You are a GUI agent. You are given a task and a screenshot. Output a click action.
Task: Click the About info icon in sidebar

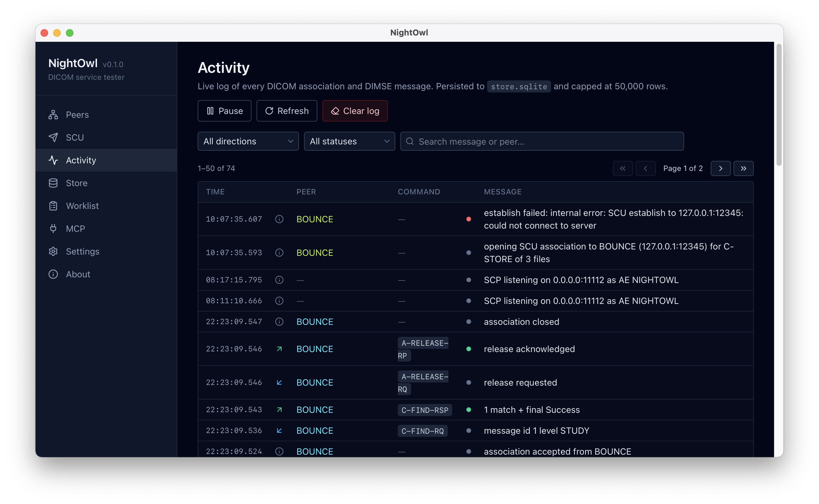[x=53, y=274]
